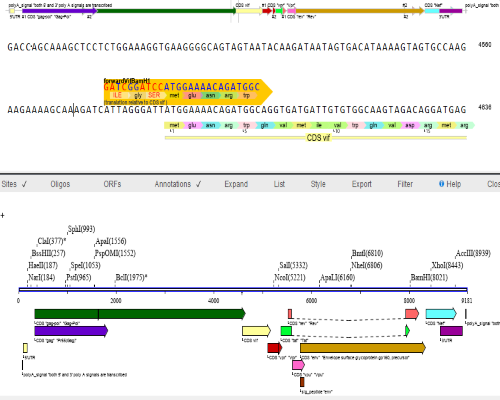Open the ORFs toolbar option
This screenshot has width=500, height=400.
tap(112, 184)
